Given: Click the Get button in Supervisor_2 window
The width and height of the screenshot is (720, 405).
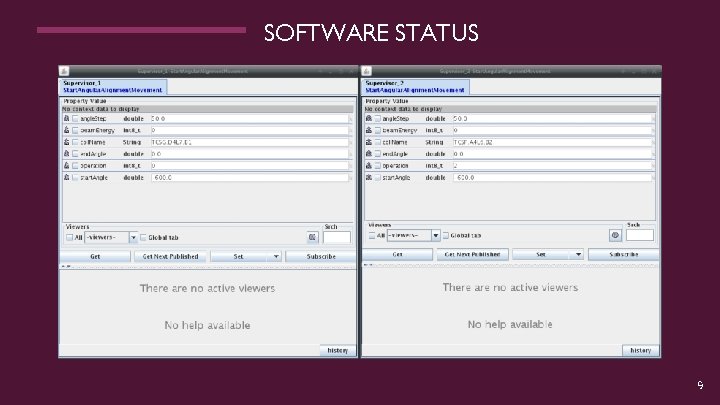Looking at the screenshot, I should pos(397,254).
